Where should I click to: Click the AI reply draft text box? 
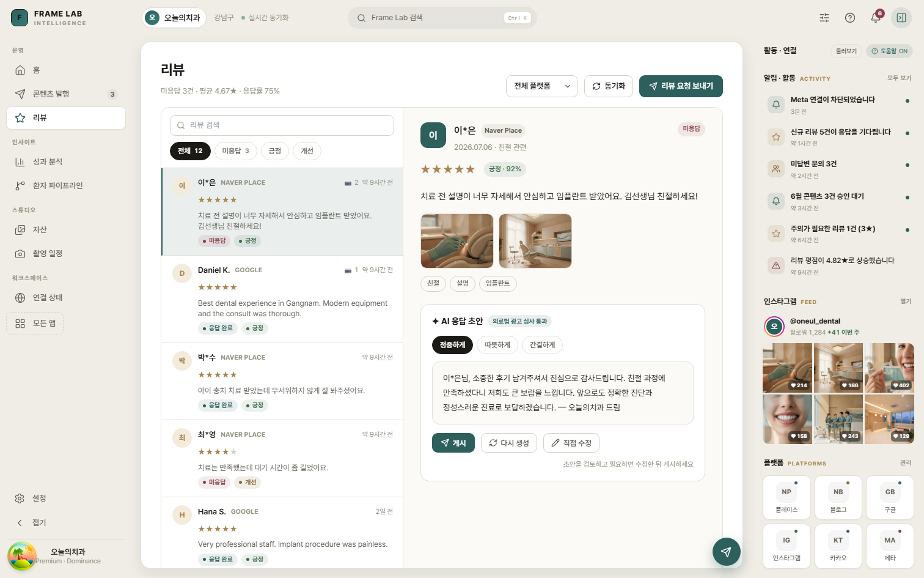pyautogui.click(x=563, y=393)
